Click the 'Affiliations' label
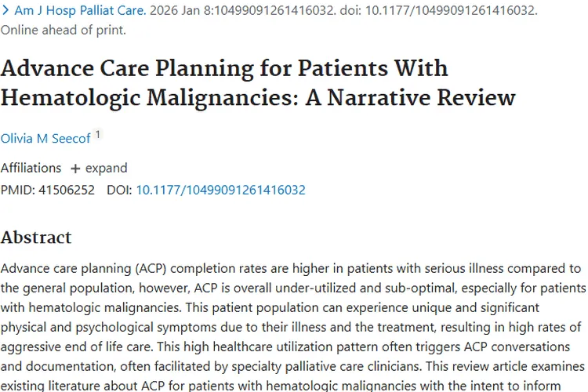The height and width of the screenshot is (392, 588). [x=31, y=168]
